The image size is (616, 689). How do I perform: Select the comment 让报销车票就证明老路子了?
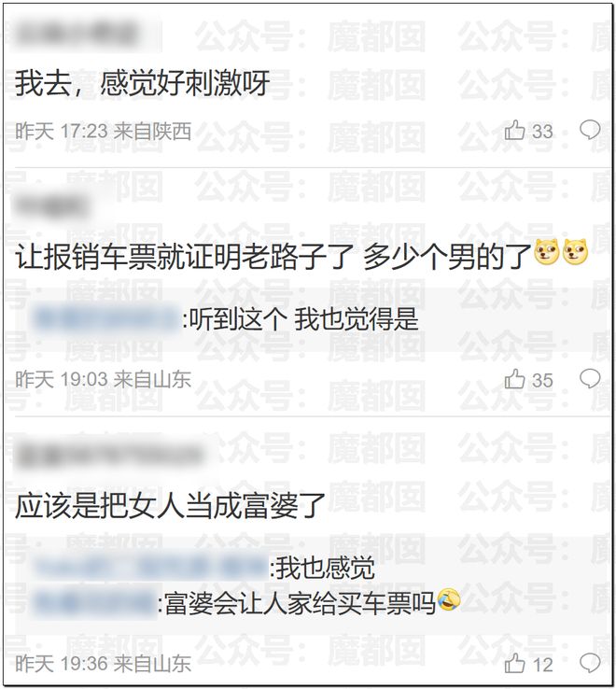pyautogui.click(x=184, y=257)
